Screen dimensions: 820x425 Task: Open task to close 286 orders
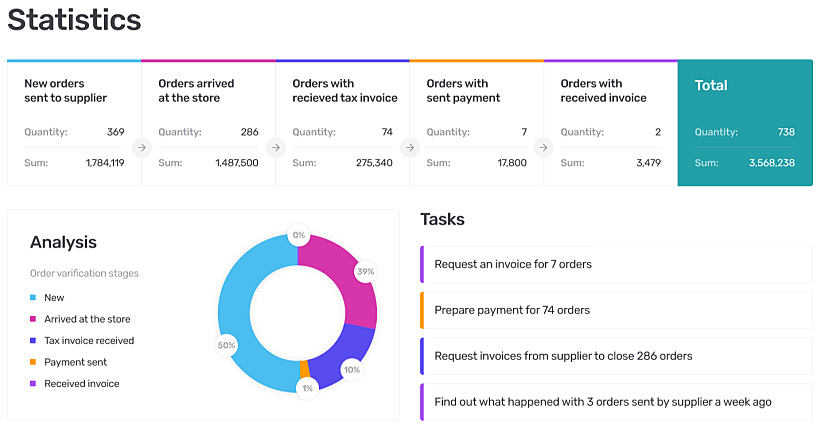[616, 356]
